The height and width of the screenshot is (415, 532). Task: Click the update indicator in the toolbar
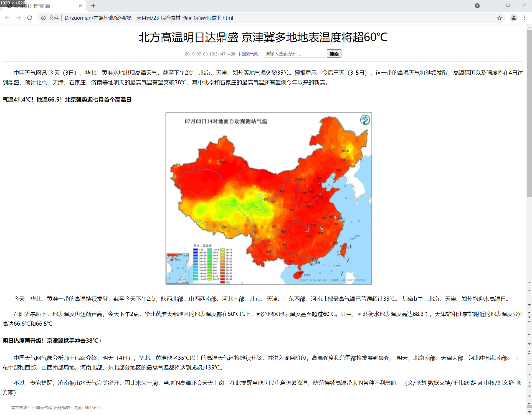477,6
